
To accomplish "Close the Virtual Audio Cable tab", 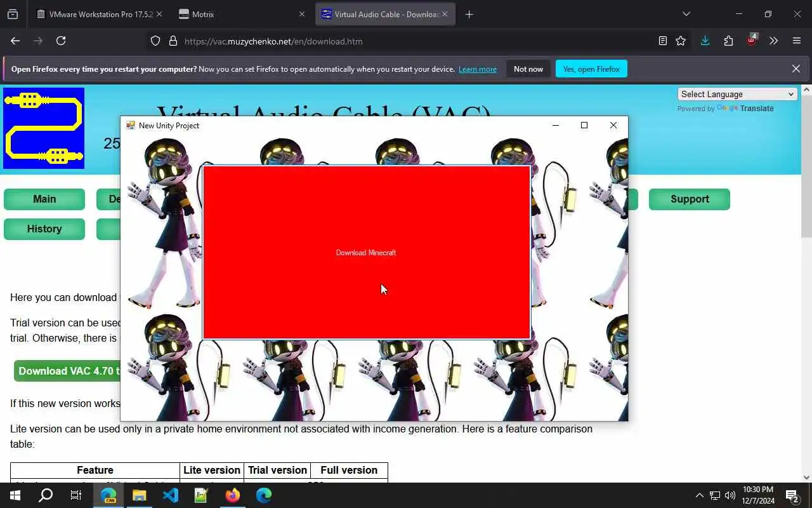I will (x=445, y=14).
